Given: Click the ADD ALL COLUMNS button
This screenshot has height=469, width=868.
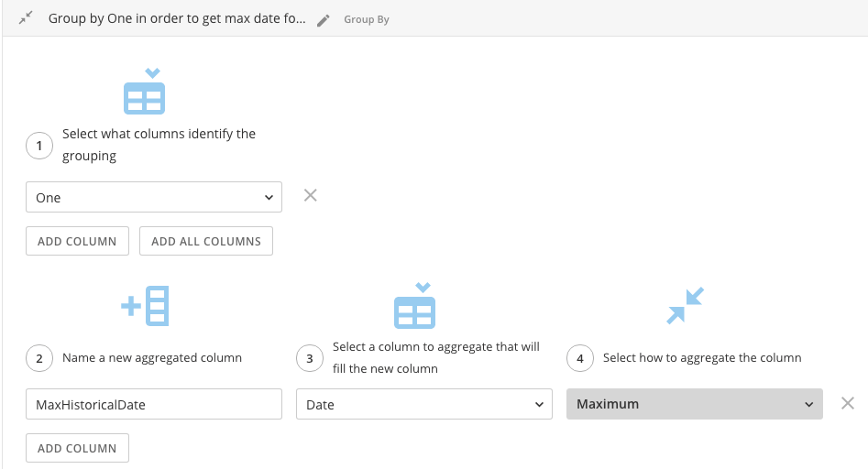Looking at the screenshot, I should tap(206, 241).
